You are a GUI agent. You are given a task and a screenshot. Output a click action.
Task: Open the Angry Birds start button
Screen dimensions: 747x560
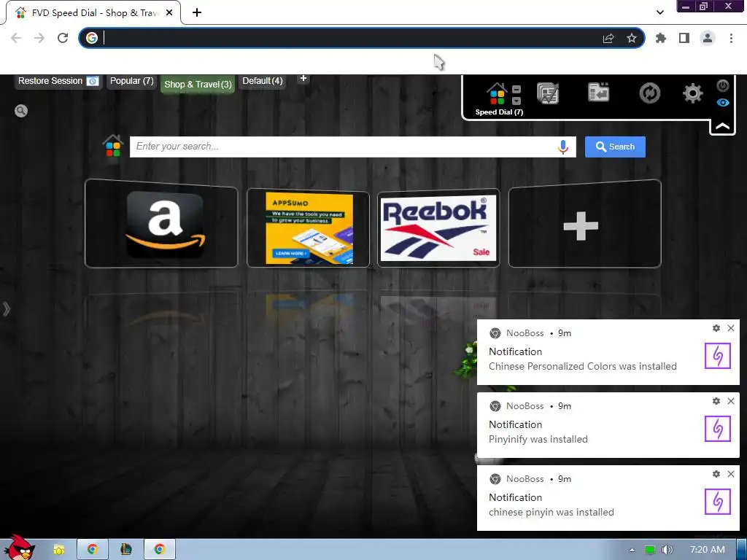pyautogui.click(x=20, y=548)
